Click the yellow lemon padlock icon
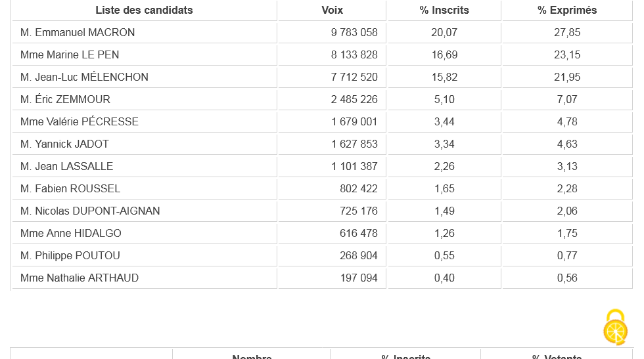The height and width of the screenshot is (359, 644). [x=616, y=327]
